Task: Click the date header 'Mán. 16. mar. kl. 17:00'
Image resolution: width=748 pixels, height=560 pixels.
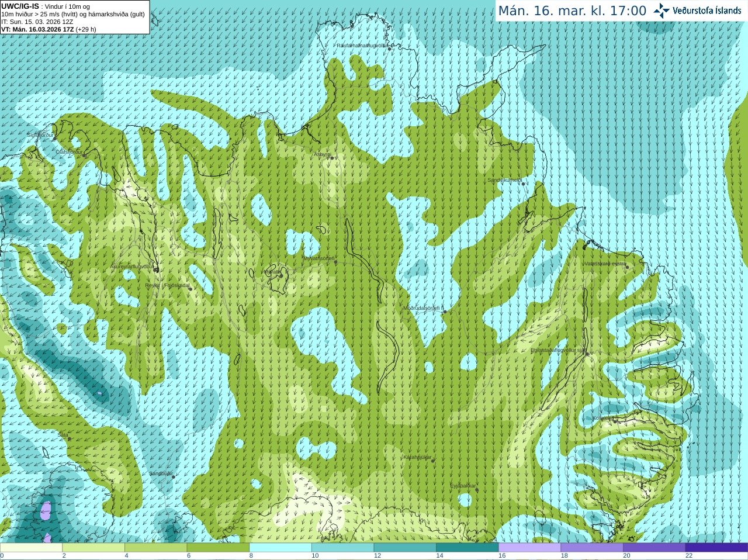Action: click(x=572, y=11)
